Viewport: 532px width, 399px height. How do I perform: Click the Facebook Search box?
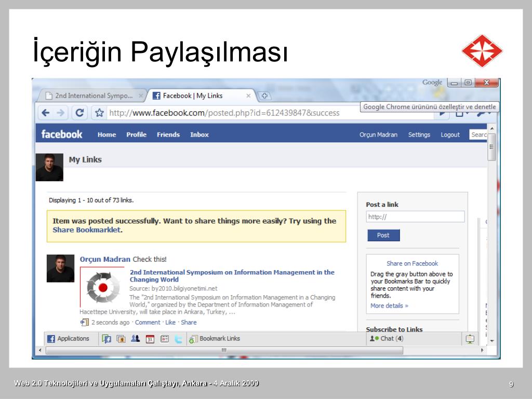478,135
